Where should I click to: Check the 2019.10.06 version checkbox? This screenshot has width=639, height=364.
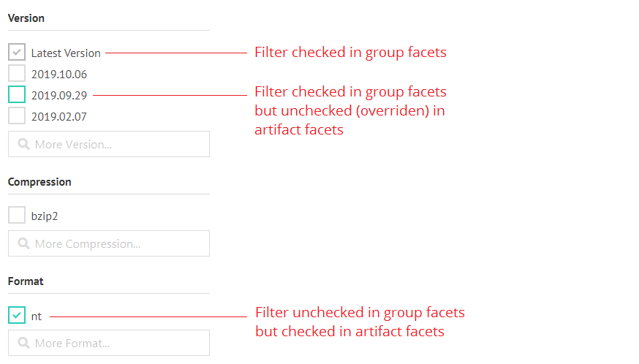click(x=17, y=73)
